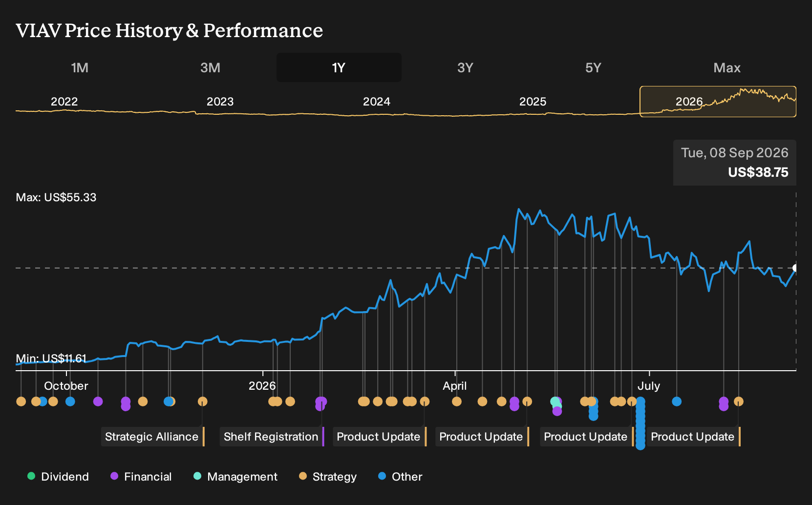Toggle the Management legend filter
Viewport: 812px width, 505px height.
pos(235,477)
